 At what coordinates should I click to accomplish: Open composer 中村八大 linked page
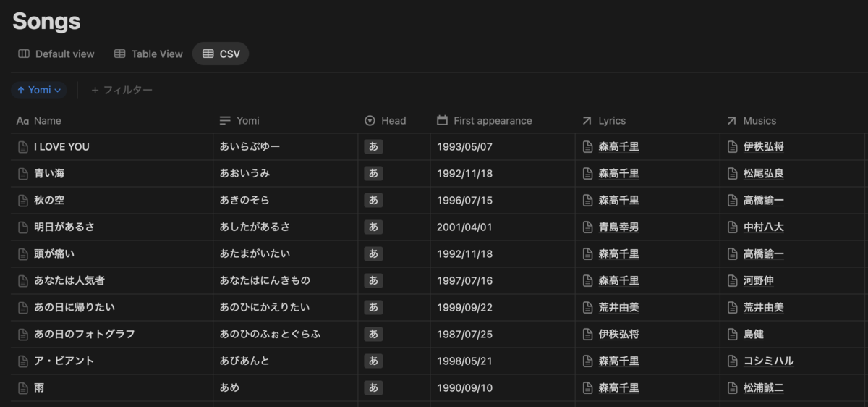(764, 227)
